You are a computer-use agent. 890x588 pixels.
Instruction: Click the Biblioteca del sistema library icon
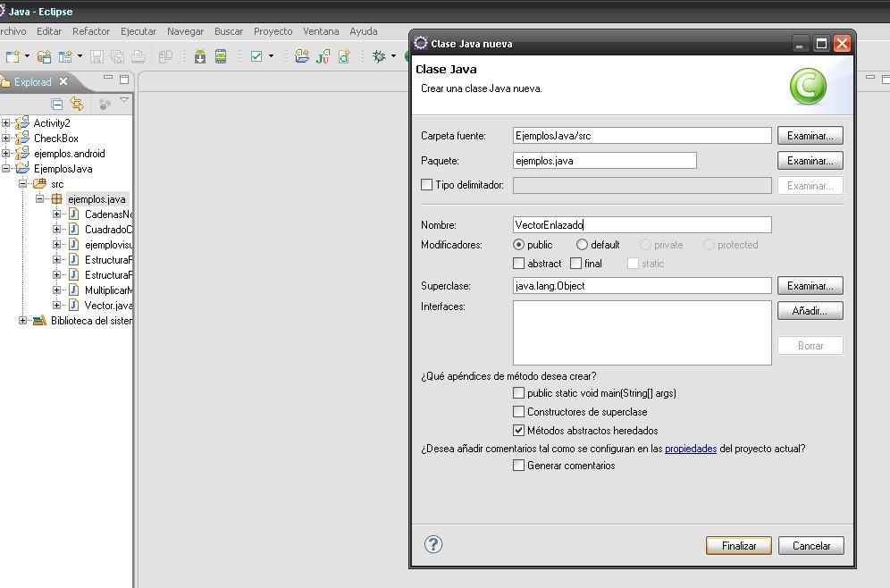pyautogui.click(x=39, y=321)
